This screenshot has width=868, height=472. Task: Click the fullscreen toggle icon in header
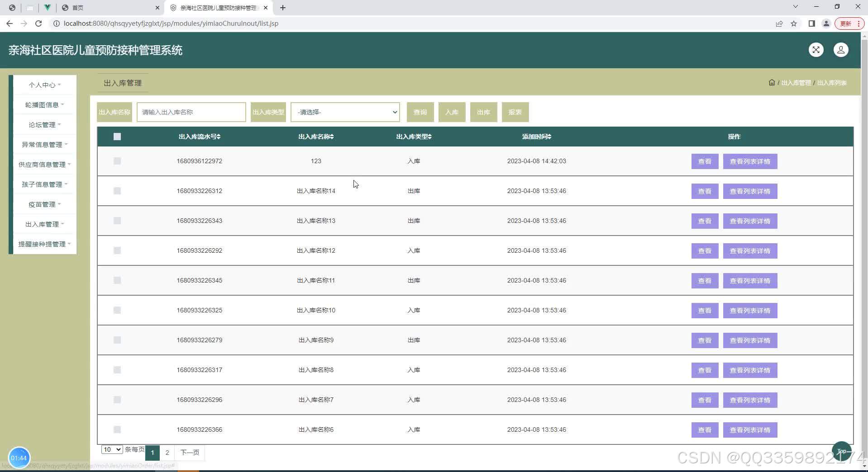coord(816,50)
